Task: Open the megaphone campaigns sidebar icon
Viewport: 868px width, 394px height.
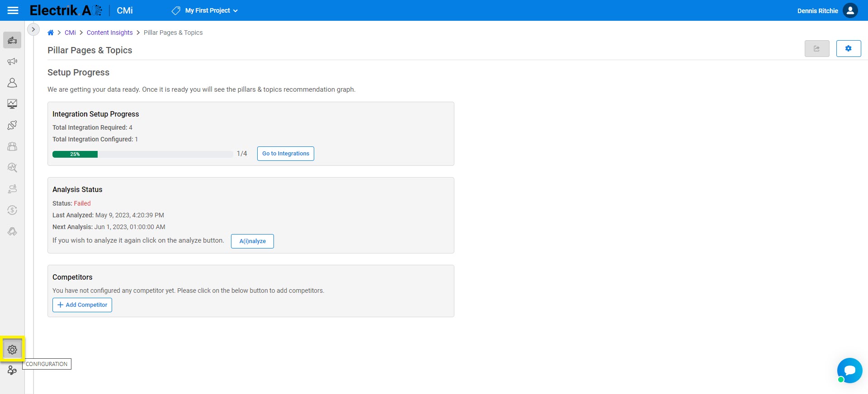Action: 12,61
